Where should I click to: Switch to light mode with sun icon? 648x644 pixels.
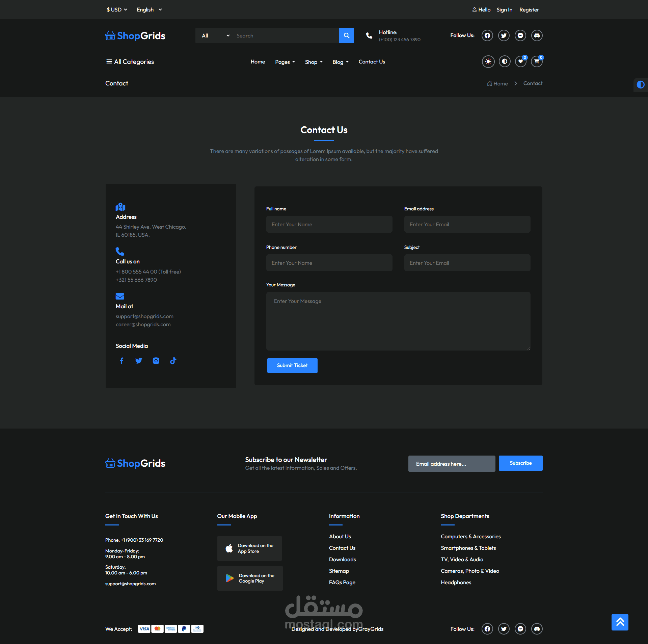pos(488,61)
